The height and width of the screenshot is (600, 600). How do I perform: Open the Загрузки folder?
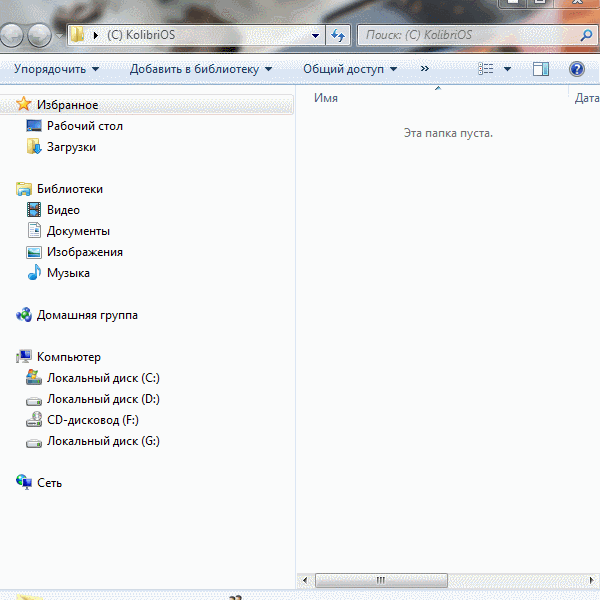pyautogui.click(x=71, y=147)
